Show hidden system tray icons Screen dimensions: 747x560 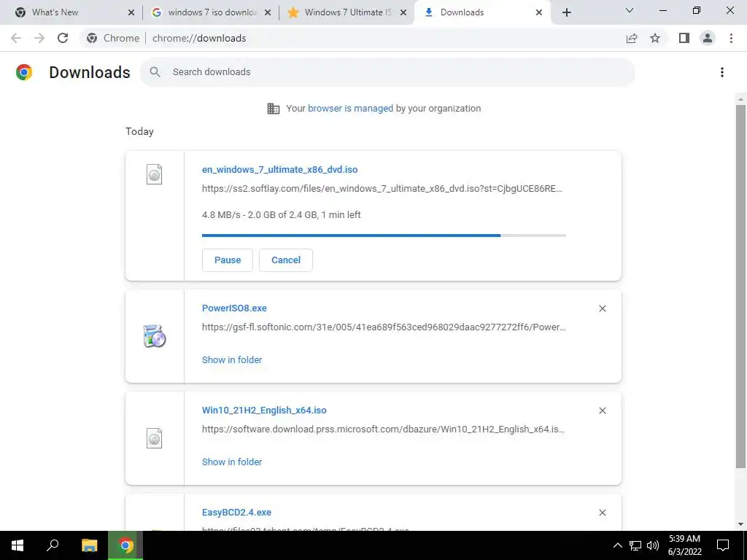tap(617, 545)
